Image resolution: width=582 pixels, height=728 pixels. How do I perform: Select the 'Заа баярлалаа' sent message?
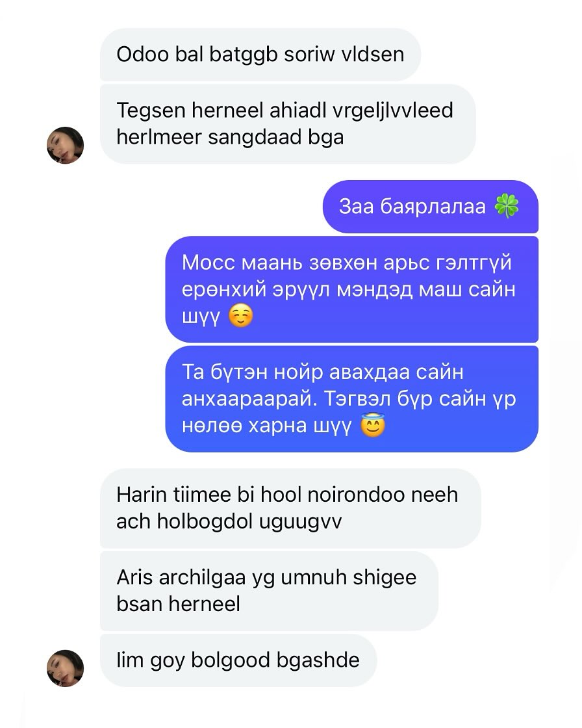click(x=431, y=207)
